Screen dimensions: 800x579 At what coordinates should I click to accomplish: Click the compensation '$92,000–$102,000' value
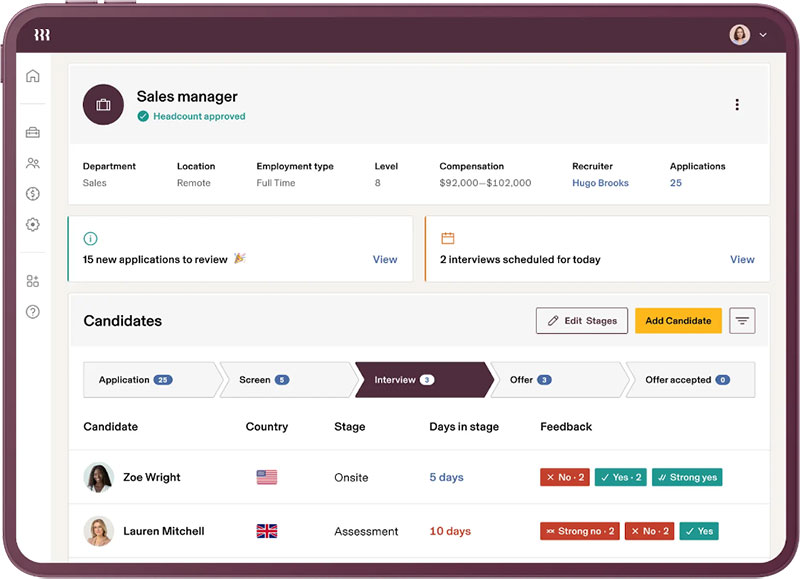(485, 183)
